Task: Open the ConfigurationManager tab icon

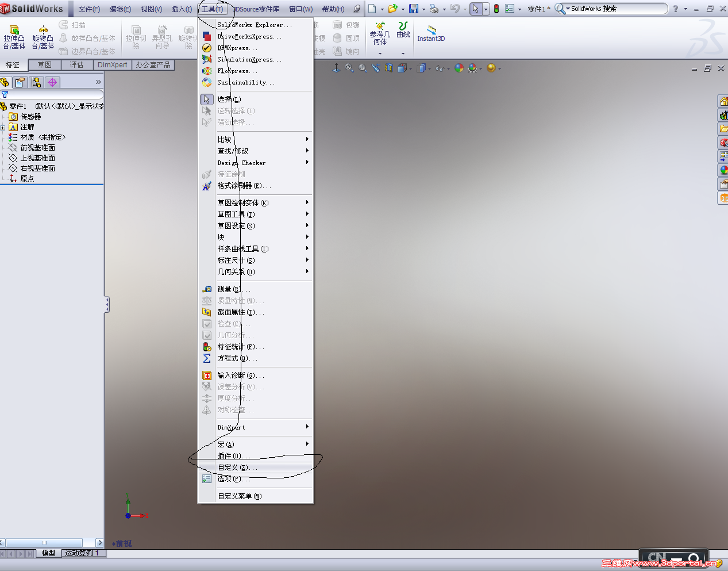Action: (36, 82)
